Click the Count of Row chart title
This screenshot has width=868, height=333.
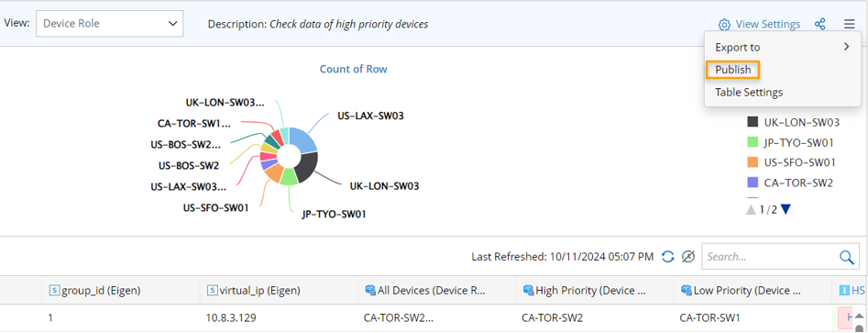(354, 69)
